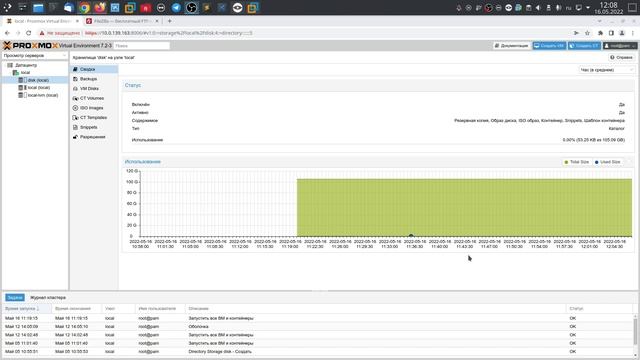This screenshot has height=360, width=640.
Task: Sort by end time column header
Action: (77, 309)
